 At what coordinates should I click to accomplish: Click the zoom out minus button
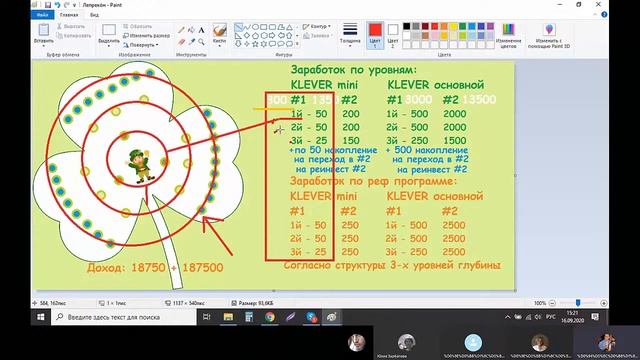(552, 303)
